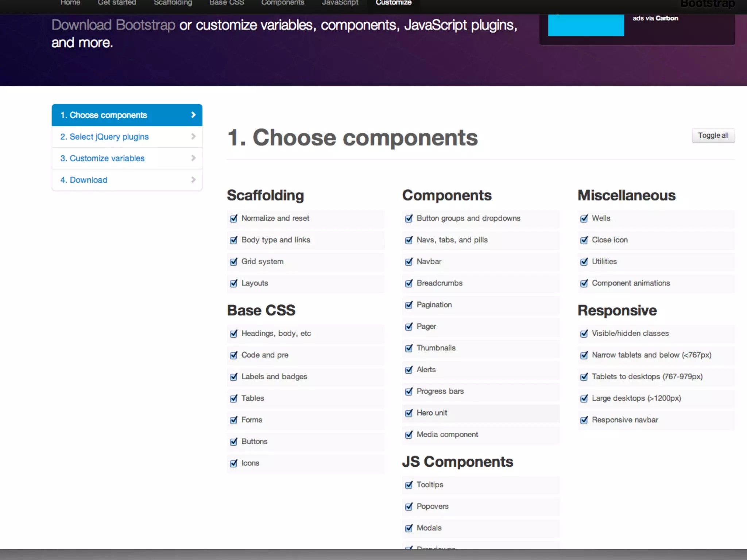Toggle Code and pre checkbox
Image resolution: width=747 pixels, height=560 pixels.
click(233, 355)
